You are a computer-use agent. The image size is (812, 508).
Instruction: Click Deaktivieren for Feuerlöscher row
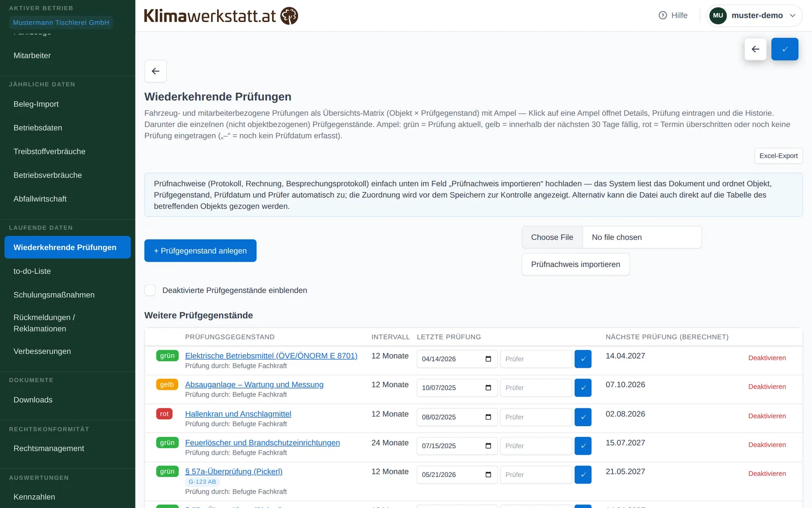(x=767, y=444)
